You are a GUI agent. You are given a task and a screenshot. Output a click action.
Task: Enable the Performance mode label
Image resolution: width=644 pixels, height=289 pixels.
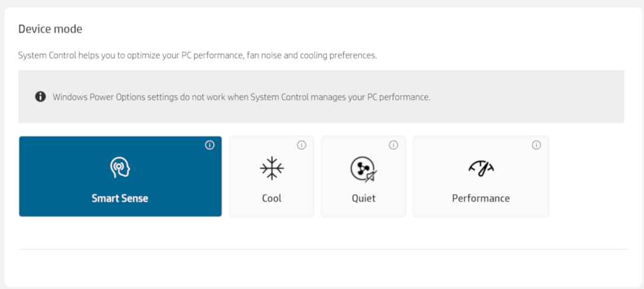click(481, 198)
